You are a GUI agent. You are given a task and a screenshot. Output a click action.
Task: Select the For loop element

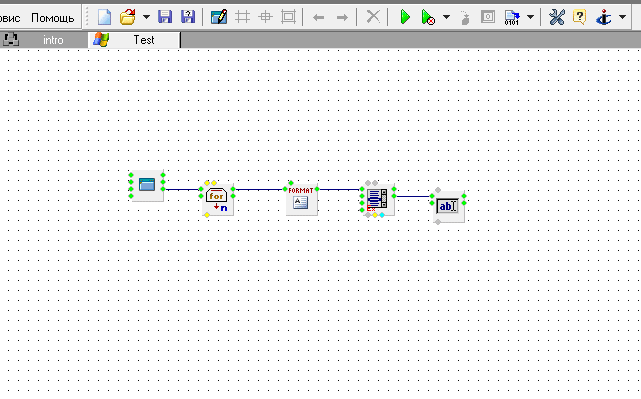click(x=217, y=200)
